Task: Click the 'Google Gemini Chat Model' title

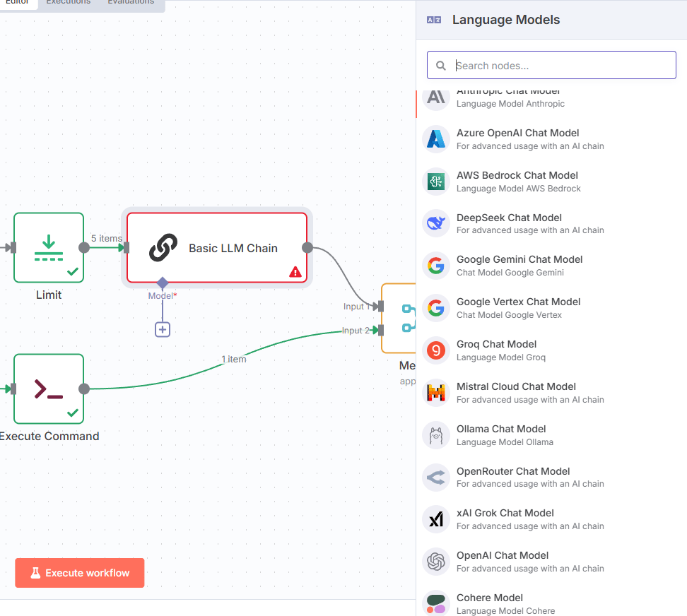Action: [519, 259]
